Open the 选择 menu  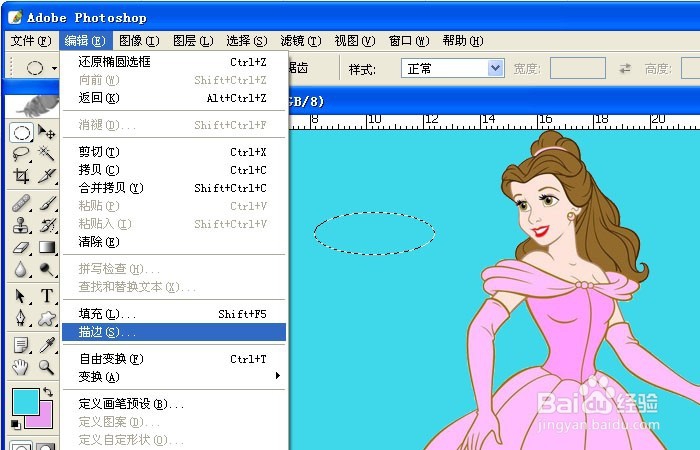click(x=247, y=41)
